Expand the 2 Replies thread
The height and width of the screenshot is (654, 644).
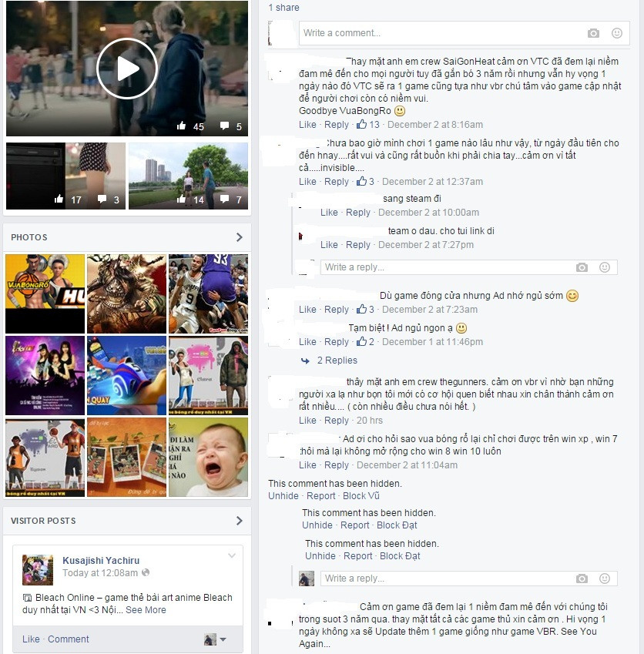click(337, 361)
